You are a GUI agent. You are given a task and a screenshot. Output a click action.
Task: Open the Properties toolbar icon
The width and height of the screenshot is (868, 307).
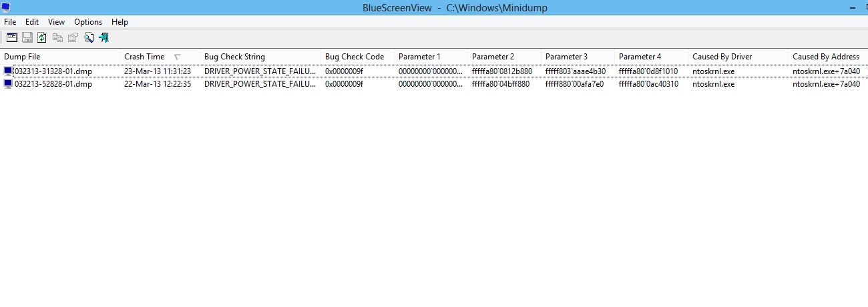tap(73, 38)
